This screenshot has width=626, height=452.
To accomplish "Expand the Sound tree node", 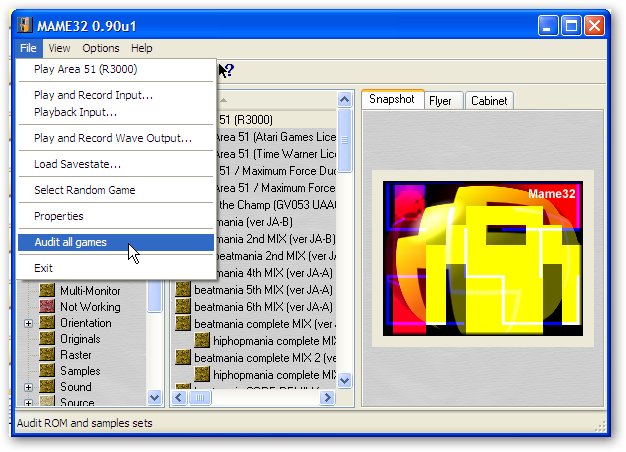I will coord(28,387).
